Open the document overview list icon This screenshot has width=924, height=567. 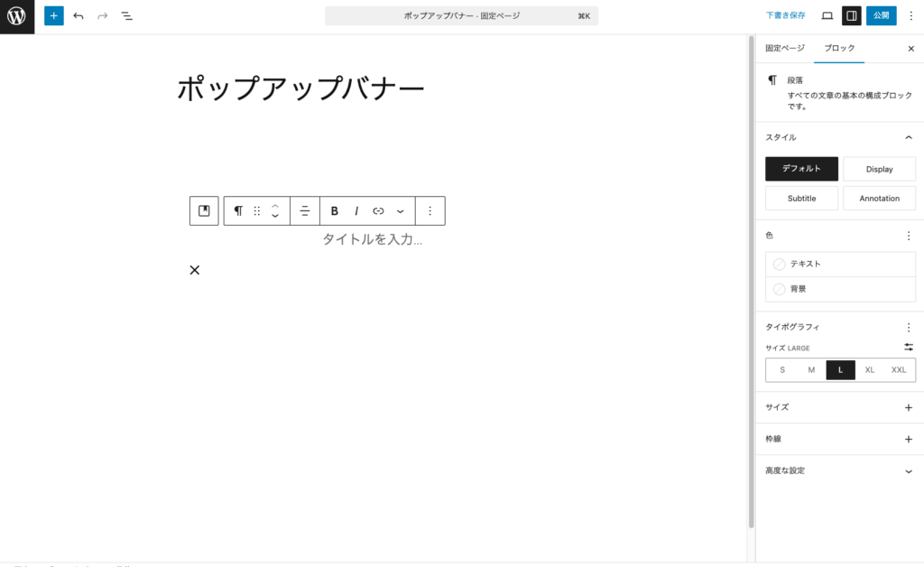click(x=127, y=15)
